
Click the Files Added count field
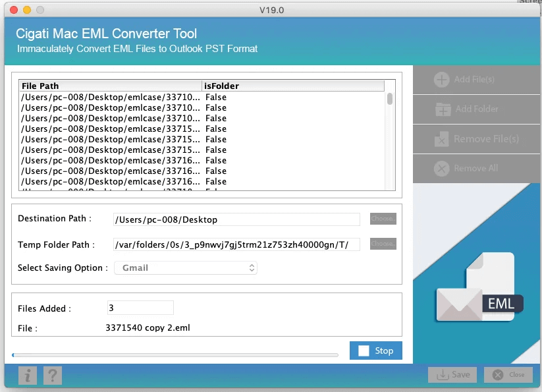tap(140, 308)
